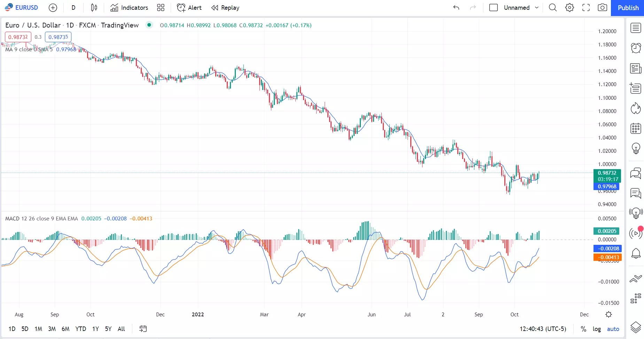Select the MA 9 close indicator legend

[x=29, y=50]
